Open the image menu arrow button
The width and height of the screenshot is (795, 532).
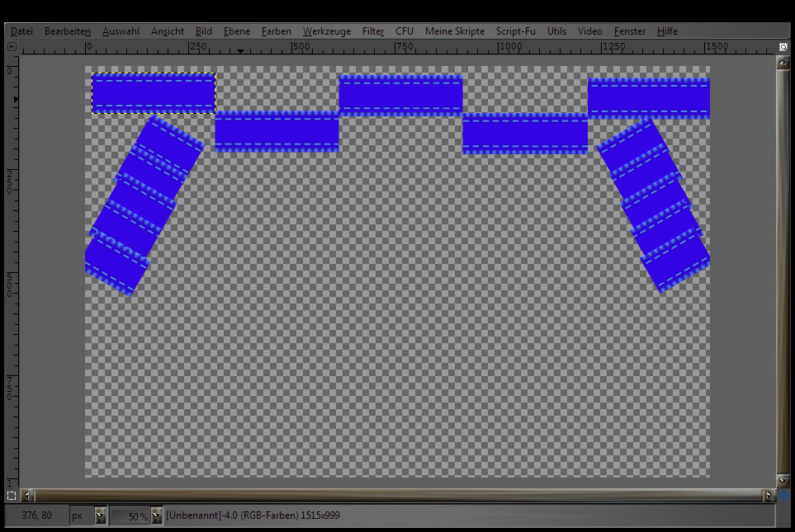pos(12,47)
